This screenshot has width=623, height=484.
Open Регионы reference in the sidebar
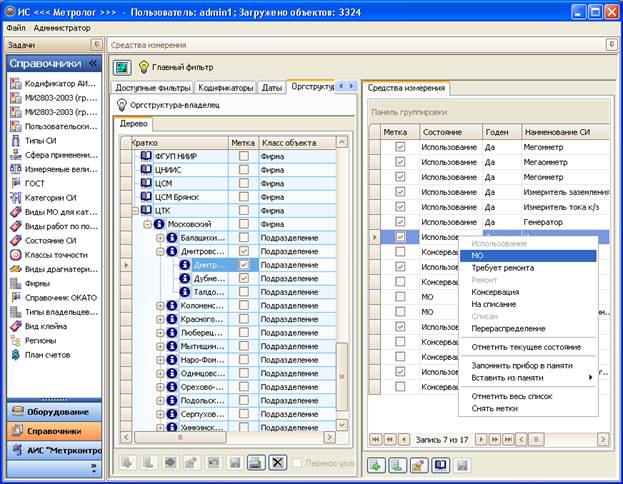click(15, 340)
